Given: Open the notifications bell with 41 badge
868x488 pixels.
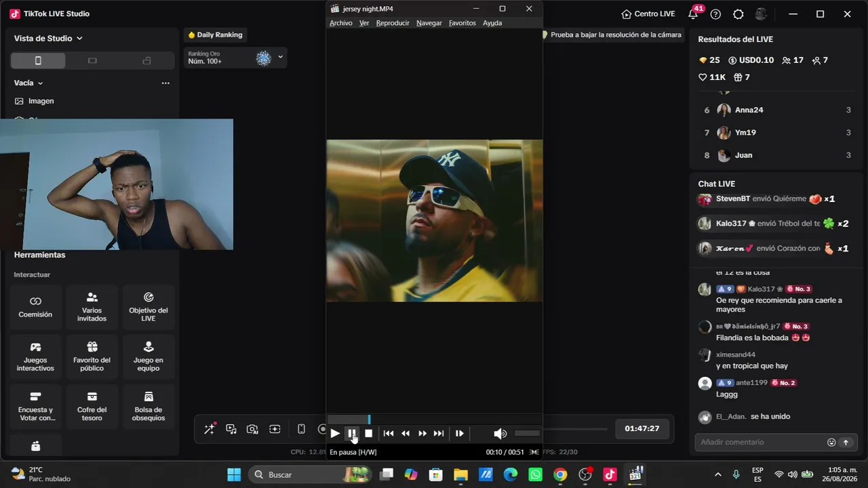Looking at the screenshot, I should [x=694, y=14].
